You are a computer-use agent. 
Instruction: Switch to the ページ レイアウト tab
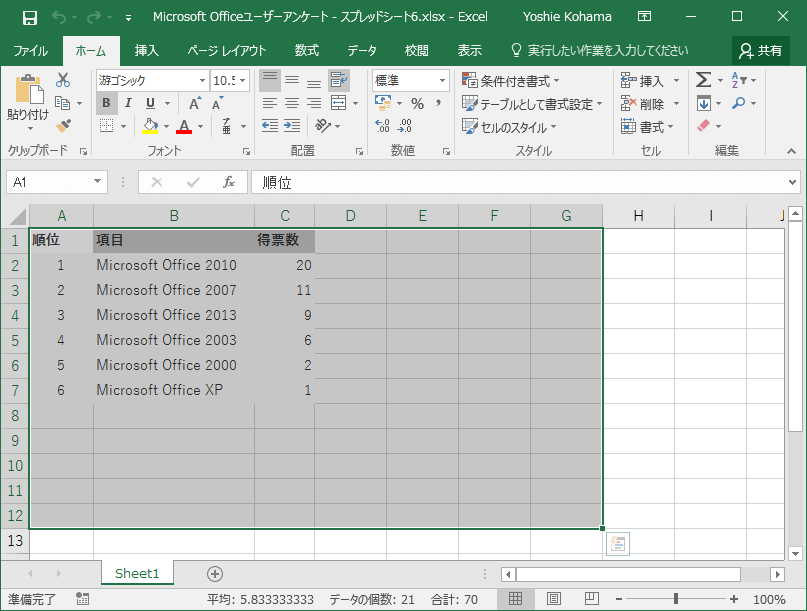[226, 50]
